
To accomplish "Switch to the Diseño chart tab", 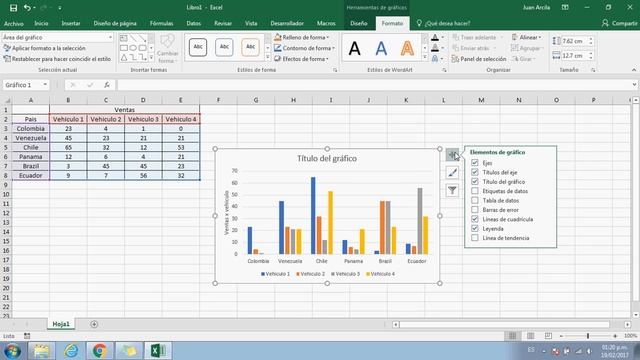I will (358, 24).
